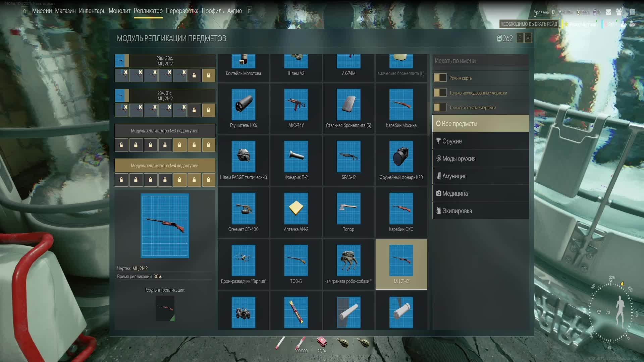The width and height of the screenshot is (644, 362).
Task: Switch to the Инвентарь tab
Action: click(x=92, y=11)
